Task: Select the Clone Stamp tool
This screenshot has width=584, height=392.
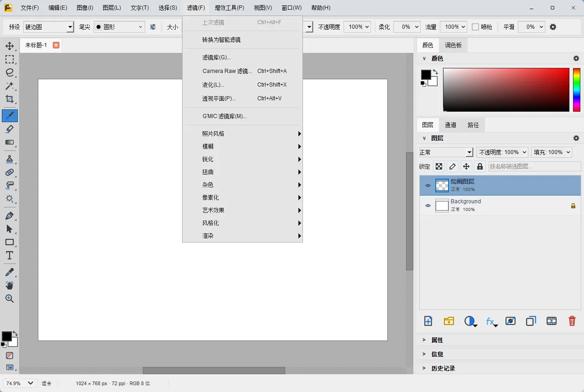Action: 10,159
